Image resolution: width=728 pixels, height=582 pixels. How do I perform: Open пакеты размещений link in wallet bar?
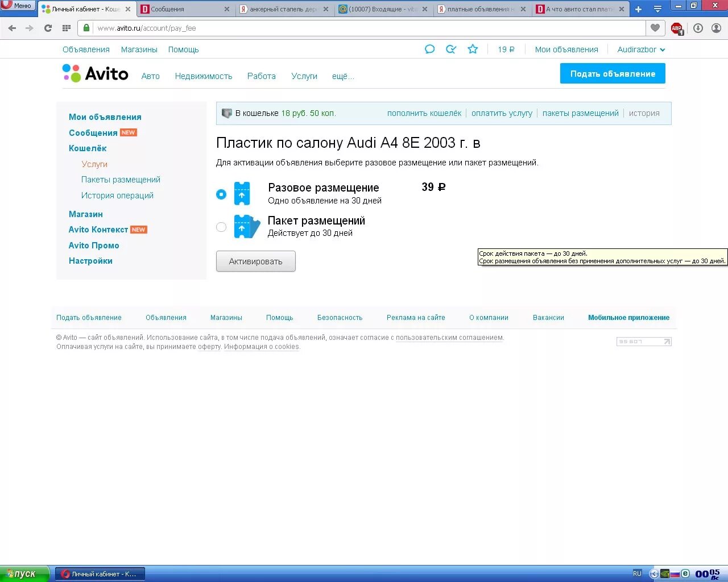point(580,113)
